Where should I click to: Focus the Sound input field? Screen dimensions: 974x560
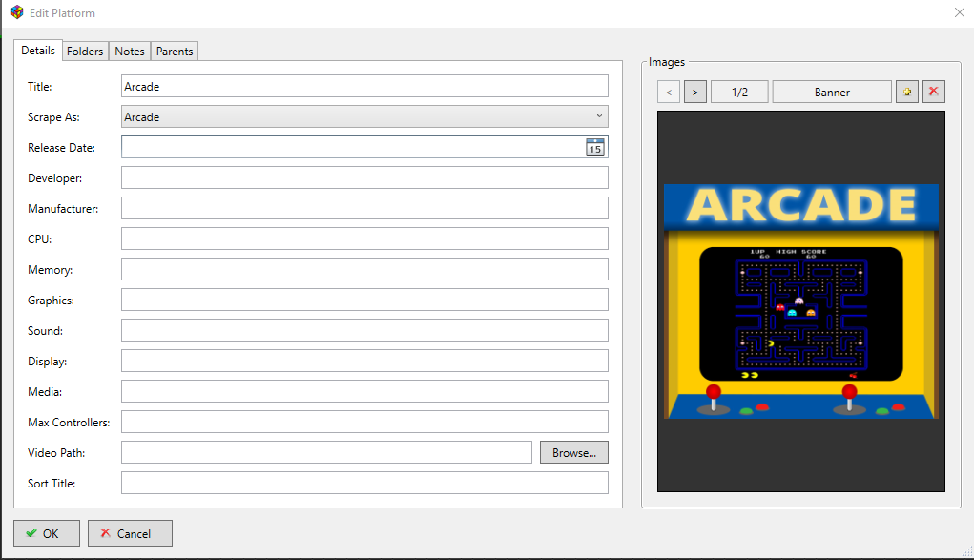point(364,330)
